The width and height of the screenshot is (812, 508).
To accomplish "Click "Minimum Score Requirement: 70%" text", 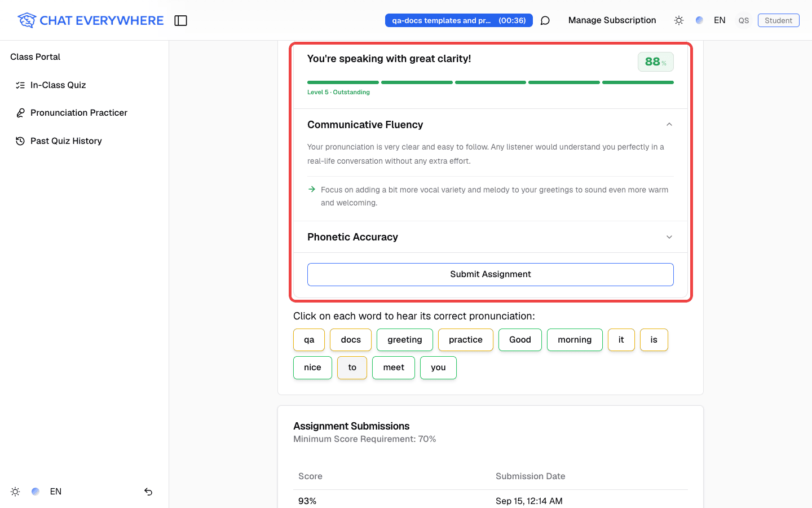I will pos(365,439).
